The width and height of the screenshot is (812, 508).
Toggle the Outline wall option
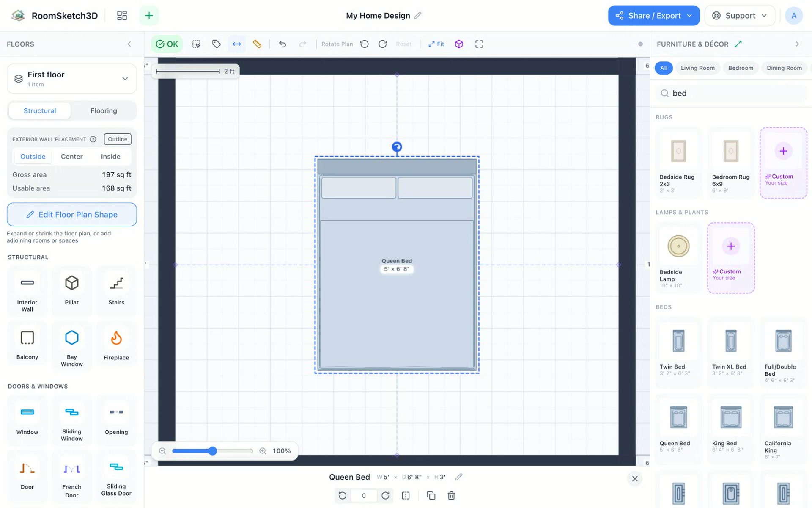coord(118,139)
